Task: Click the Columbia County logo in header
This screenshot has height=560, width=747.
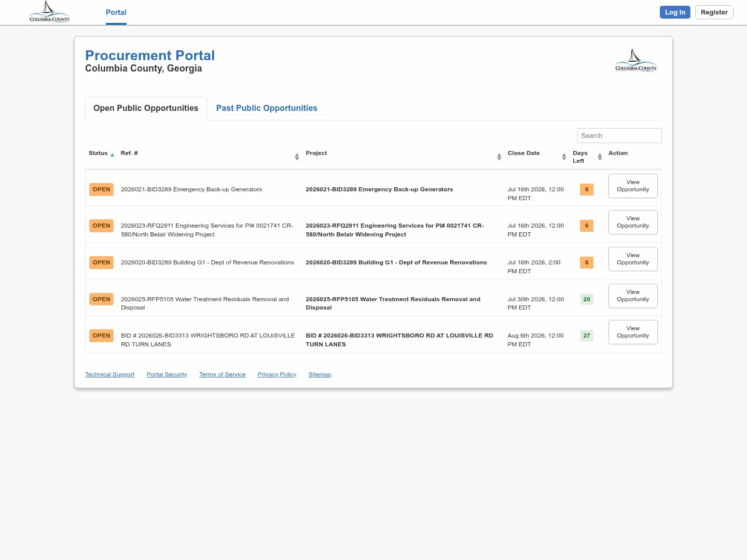Action: [49, 12]
